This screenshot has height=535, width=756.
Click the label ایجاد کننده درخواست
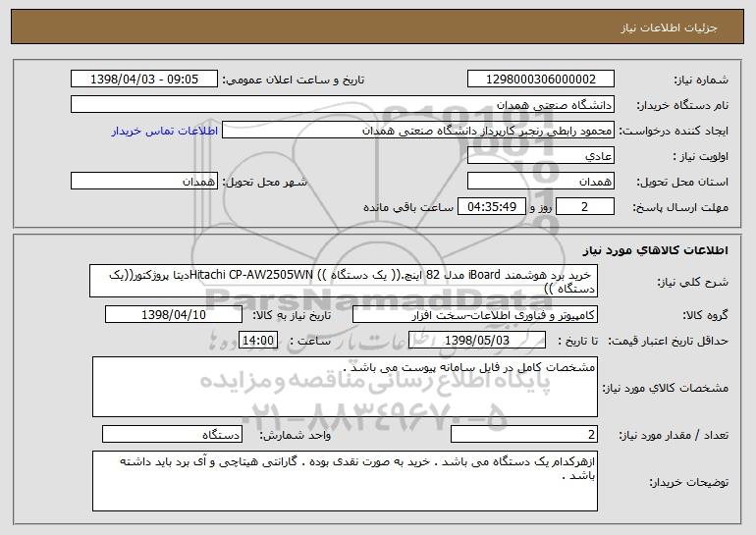(x=674, y=131)
